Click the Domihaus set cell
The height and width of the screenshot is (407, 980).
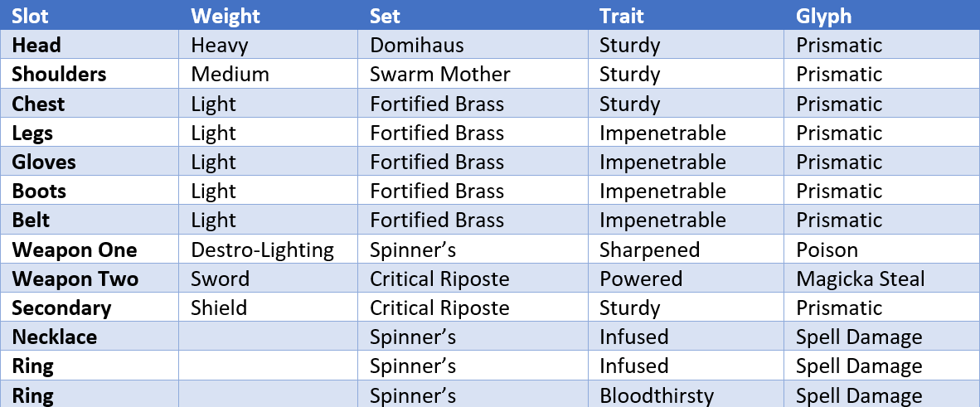[417, 45]
